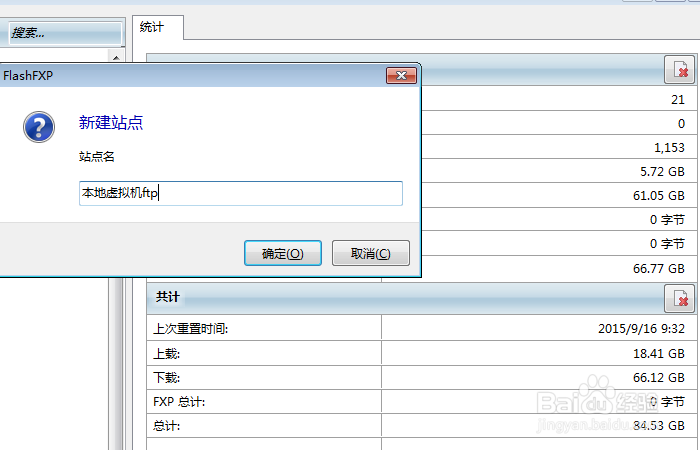Viewport: 700px width, 450px height.
Task: Switch to the 统计 tab
Action: point(158,27)
